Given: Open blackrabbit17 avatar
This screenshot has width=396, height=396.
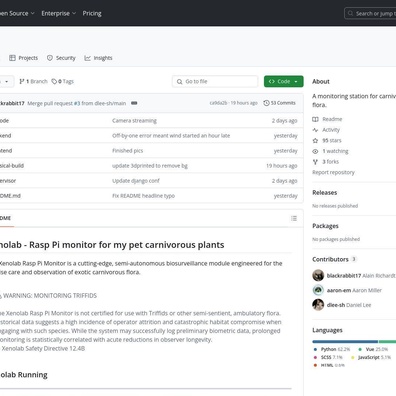Looking at the screenshot, I should (x=318, y=275).
